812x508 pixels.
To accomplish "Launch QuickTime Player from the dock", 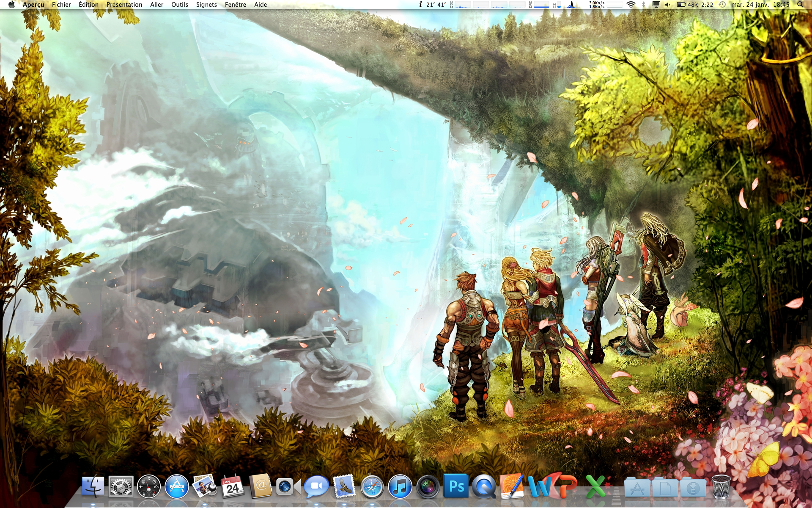I will click(483, 486).
